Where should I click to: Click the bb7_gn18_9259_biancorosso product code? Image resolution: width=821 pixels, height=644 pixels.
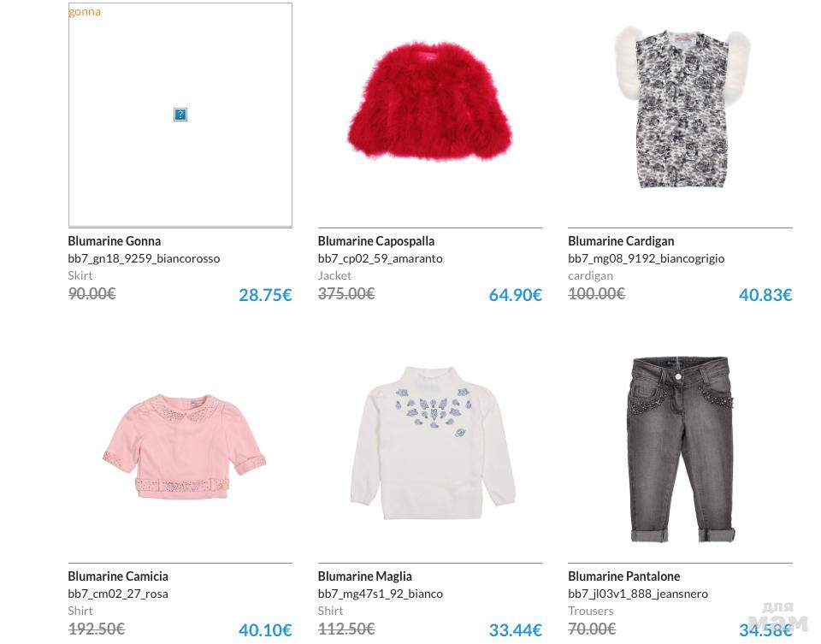(144, 258)
